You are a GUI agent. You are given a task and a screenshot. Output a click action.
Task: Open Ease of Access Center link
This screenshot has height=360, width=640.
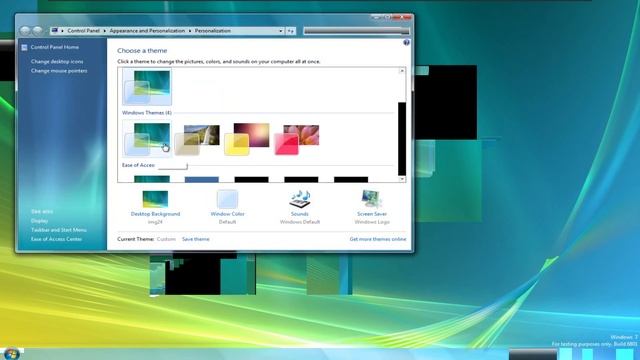[56, 239]
